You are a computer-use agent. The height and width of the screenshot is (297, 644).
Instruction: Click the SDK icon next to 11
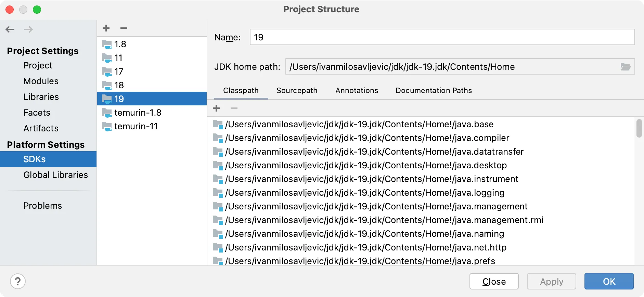click(x=107, y=58)
